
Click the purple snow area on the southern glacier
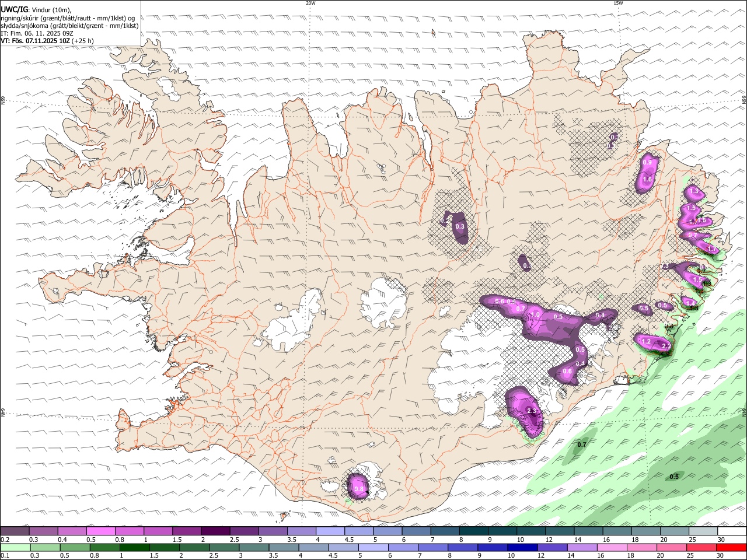coord(358,486)
